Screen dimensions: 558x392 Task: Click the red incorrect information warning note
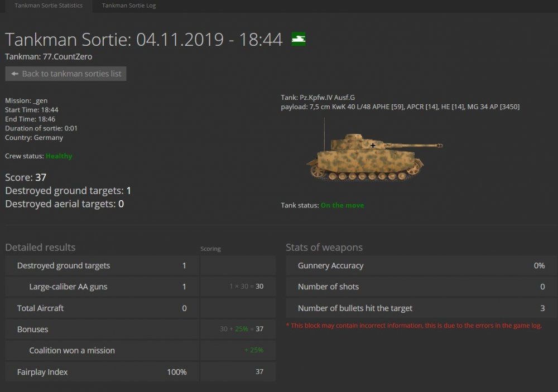click(413, 326)
